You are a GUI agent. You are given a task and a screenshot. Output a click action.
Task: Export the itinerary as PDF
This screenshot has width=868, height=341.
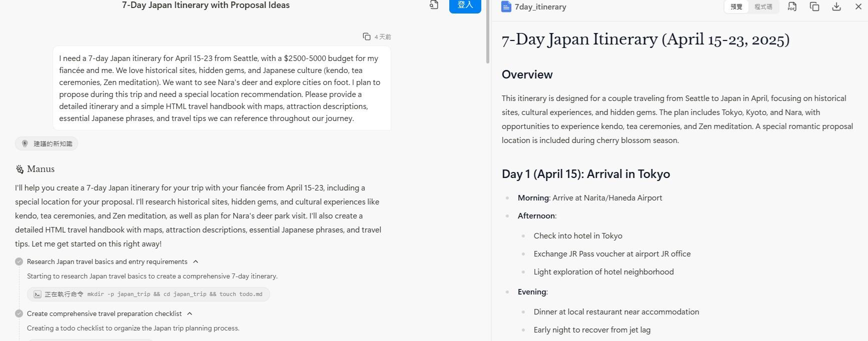[792, 6]
